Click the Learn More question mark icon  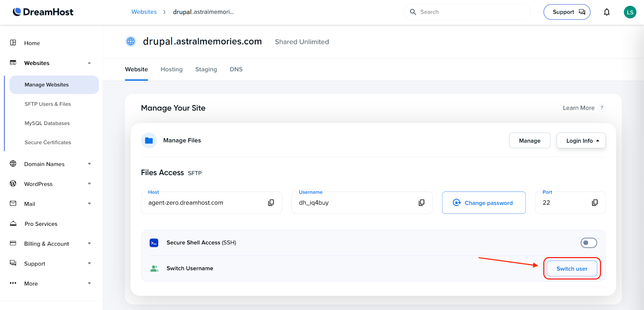point(602,108)
